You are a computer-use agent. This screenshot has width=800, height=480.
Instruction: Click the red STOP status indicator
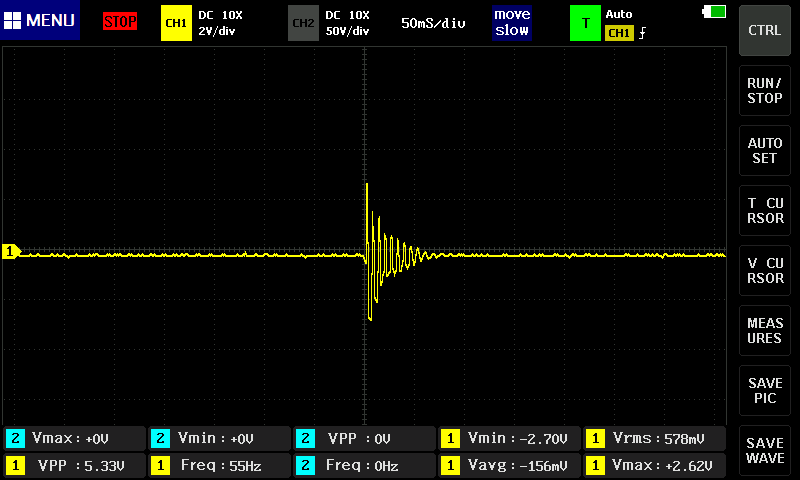(120, 22)
